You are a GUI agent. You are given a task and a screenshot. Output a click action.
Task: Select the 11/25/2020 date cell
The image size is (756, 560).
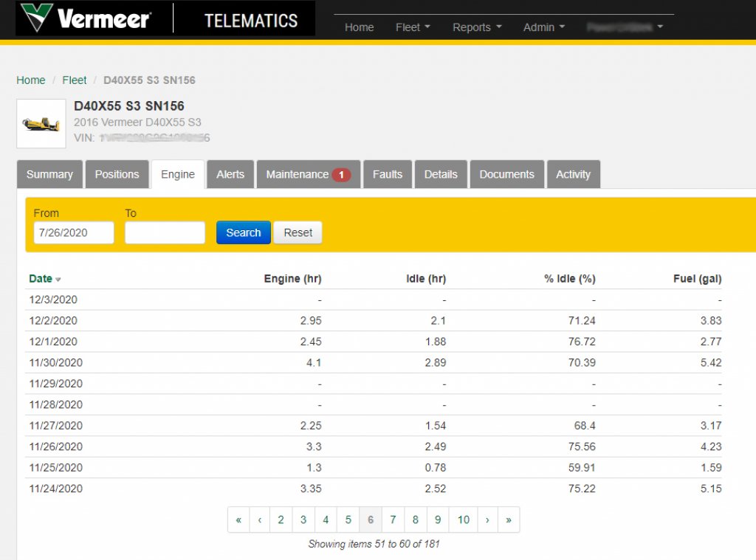[x=56, y=468]
